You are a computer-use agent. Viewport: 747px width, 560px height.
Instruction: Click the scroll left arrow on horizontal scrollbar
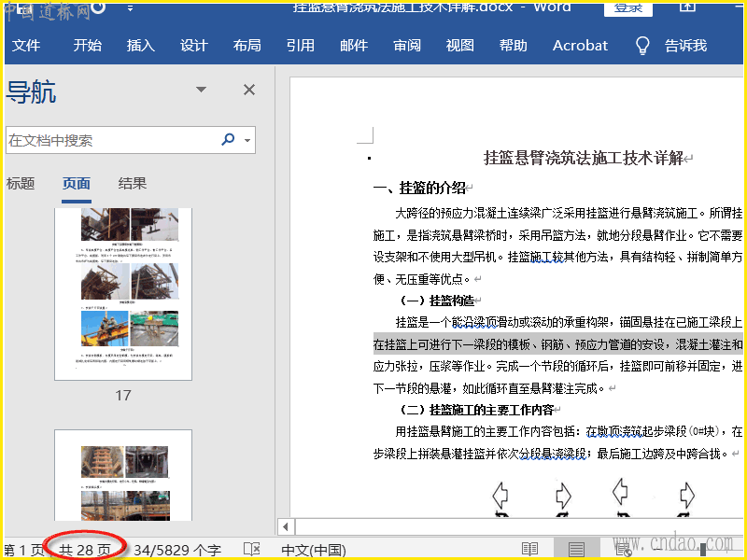(x=287, y=526)
